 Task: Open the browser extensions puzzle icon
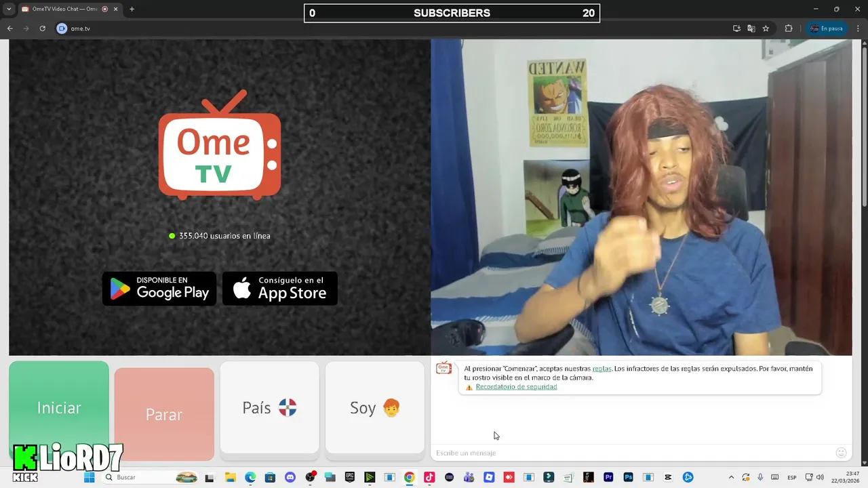click(789, 28)
